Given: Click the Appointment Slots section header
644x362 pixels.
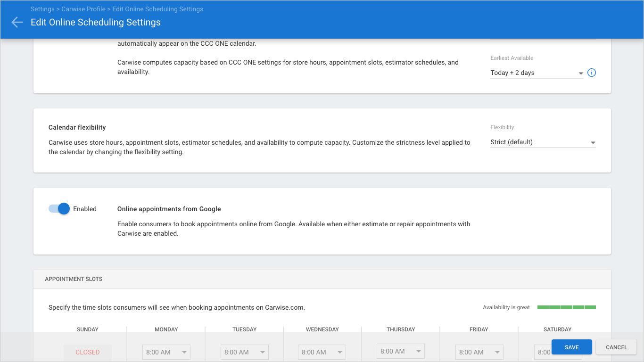Looking at the screenshot, I should pyautogui.click(x=74, y=279).
